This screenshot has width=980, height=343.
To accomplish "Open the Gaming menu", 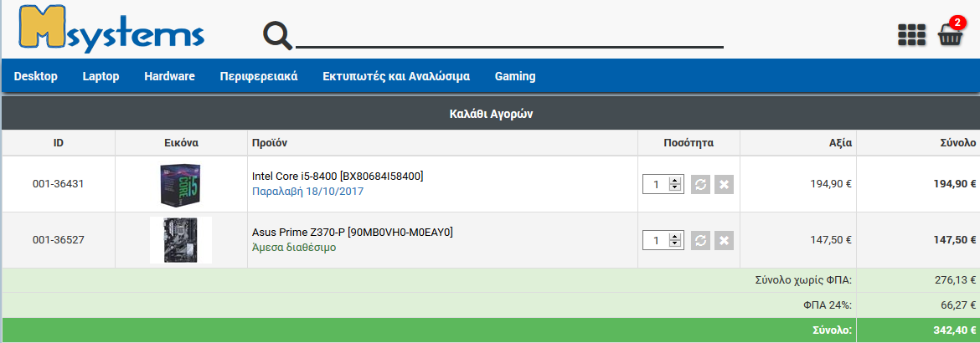I will point(515,76).
